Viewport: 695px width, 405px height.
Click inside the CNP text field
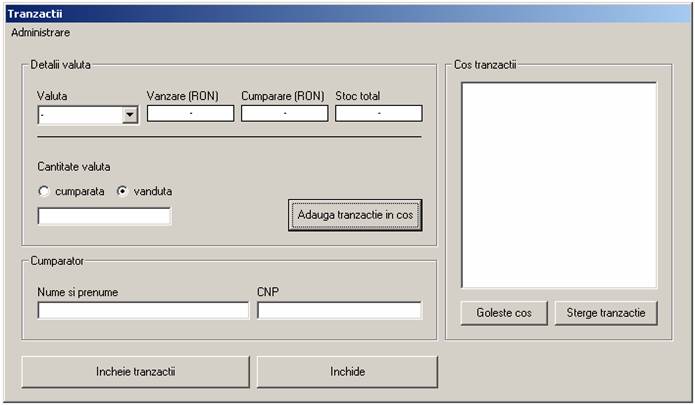[x=339, y=311]
